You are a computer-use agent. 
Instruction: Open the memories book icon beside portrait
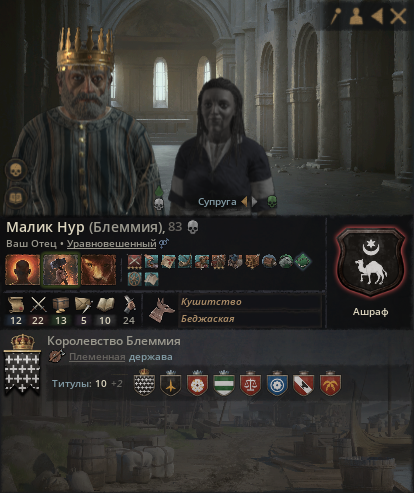click(x=16, y=198)
